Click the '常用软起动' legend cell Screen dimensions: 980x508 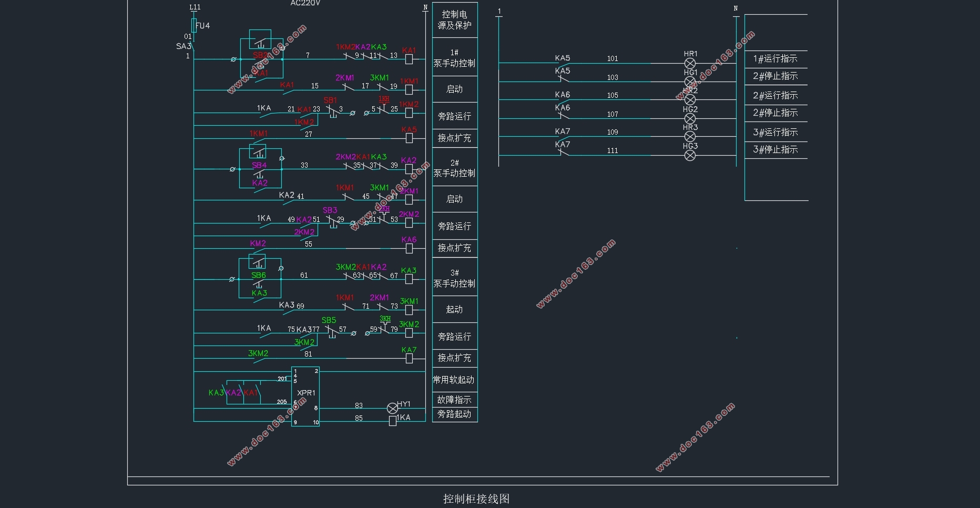[x=455, y=380]
